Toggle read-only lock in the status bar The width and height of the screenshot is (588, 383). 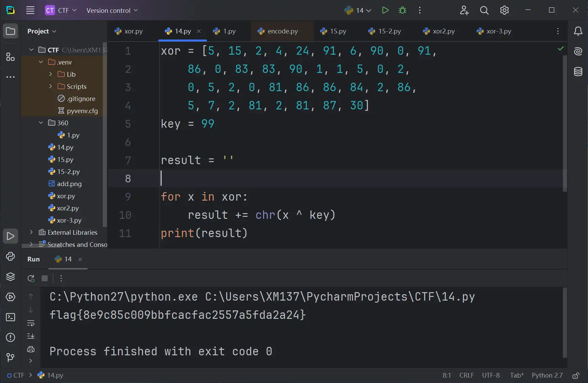(x=575, y=376)
